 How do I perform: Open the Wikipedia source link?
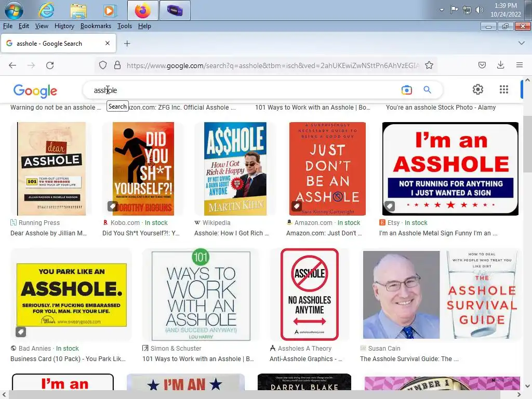212,222
